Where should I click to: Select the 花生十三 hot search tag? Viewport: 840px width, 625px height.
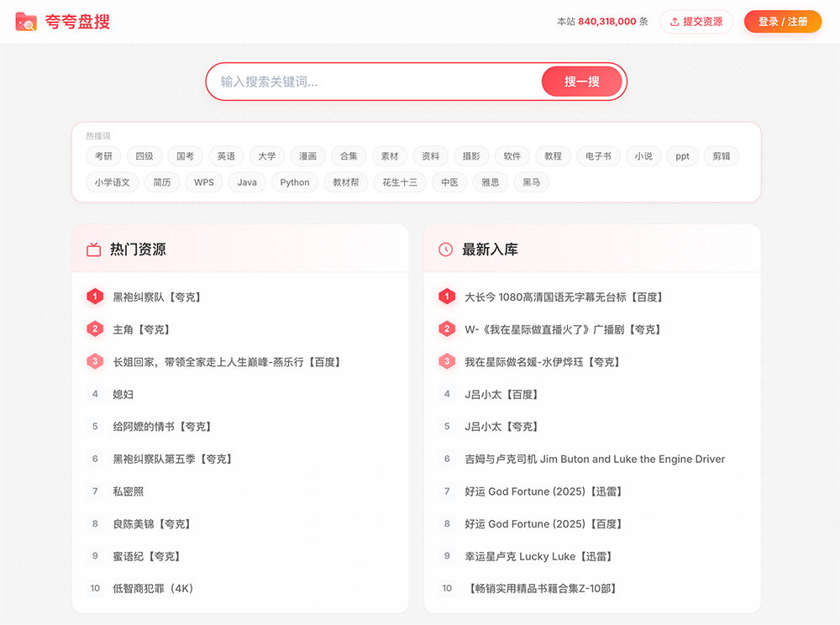pyautogui.click(x=400, y=182)
